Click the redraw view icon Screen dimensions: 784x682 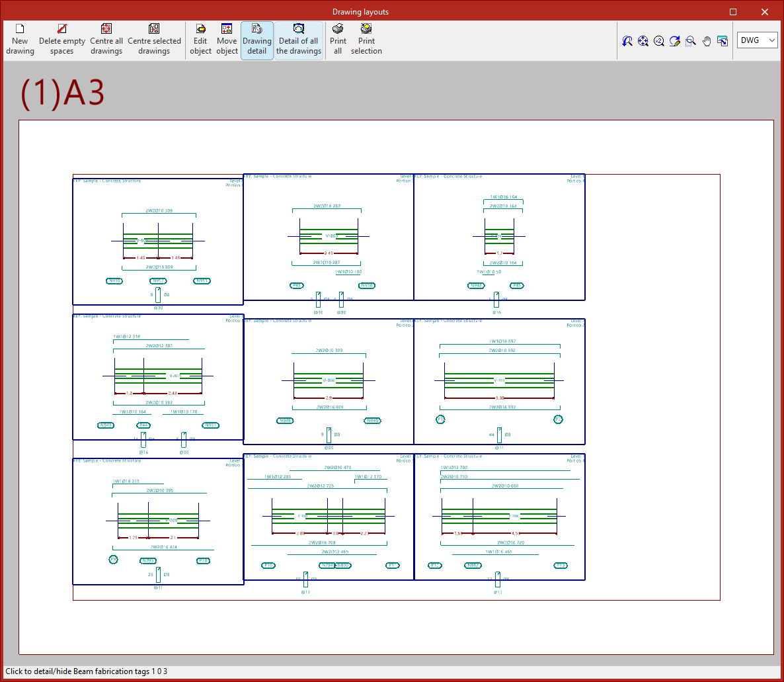pyautogui.click(x=675, y=41)
